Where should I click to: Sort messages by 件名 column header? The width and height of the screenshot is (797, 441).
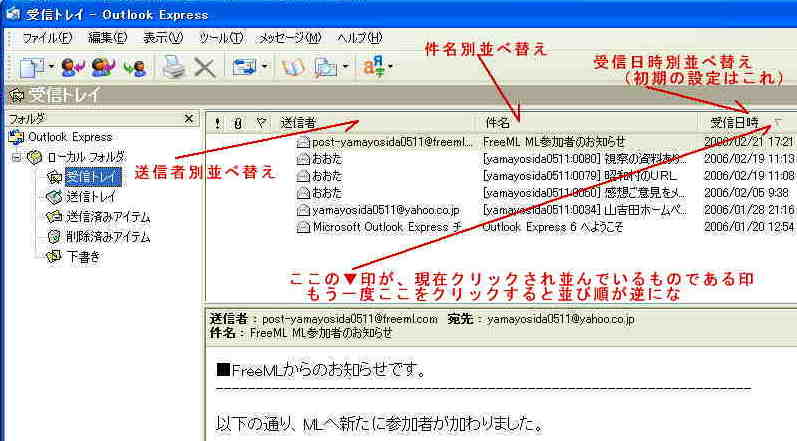(x=589, y=123)
